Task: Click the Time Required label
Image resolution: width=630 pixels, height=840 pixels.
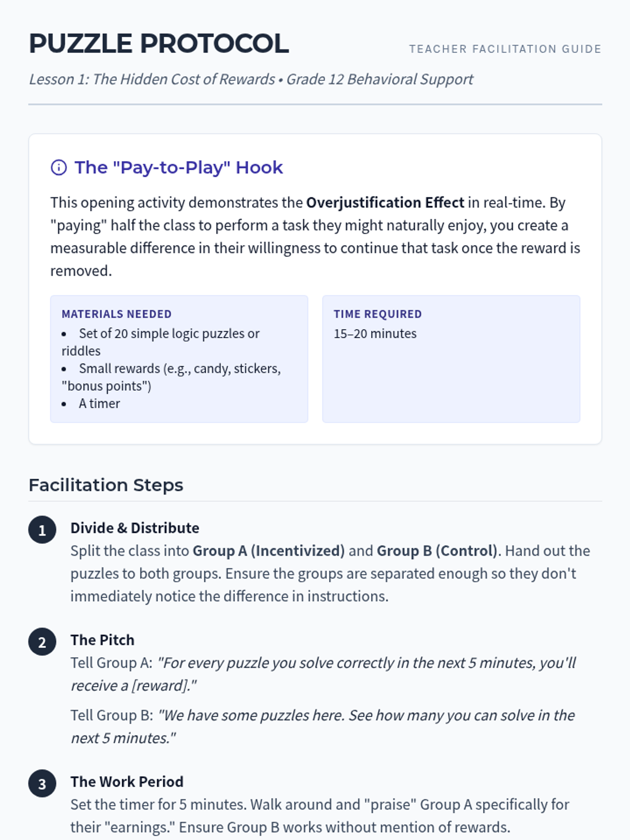Action: tap(377, 314)
